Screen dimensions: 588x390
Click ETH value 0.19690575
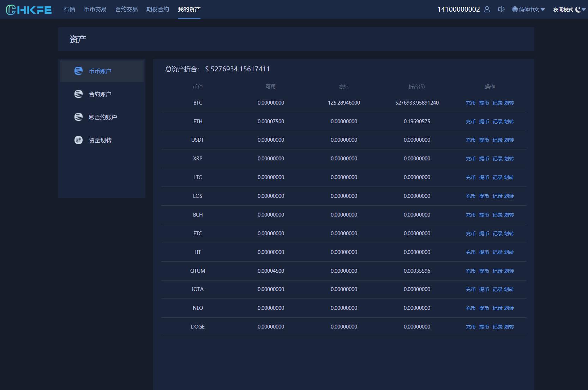[417, 122]
